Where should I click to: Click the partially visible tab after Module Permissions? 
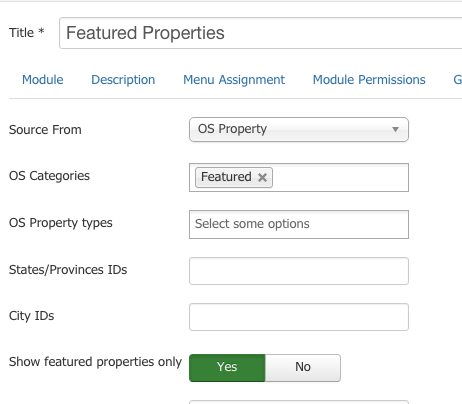pyautogui.click(x=457, y=80)
